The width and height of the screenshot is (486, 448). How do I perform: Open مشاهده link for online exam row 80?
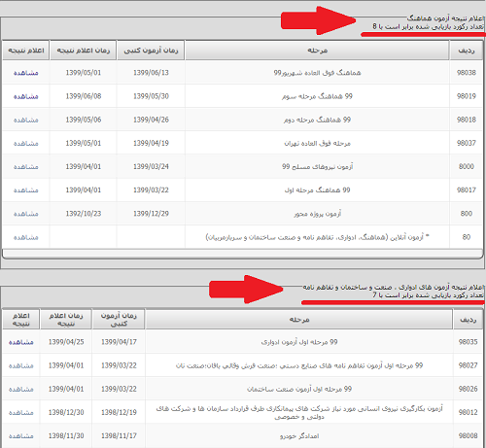pos(26,237)
